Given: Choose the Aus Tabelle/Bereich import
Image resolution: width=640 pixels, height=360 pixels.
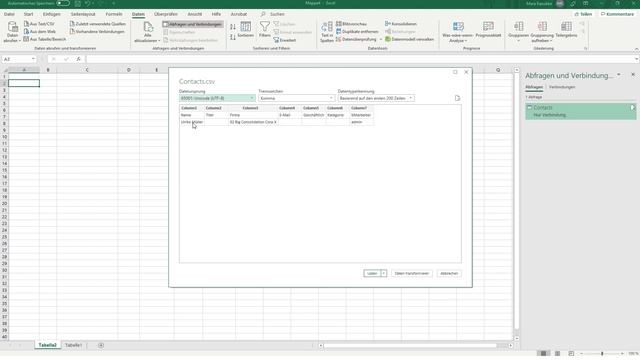Looking at the screenshot, I should click(x=44, y=39).
